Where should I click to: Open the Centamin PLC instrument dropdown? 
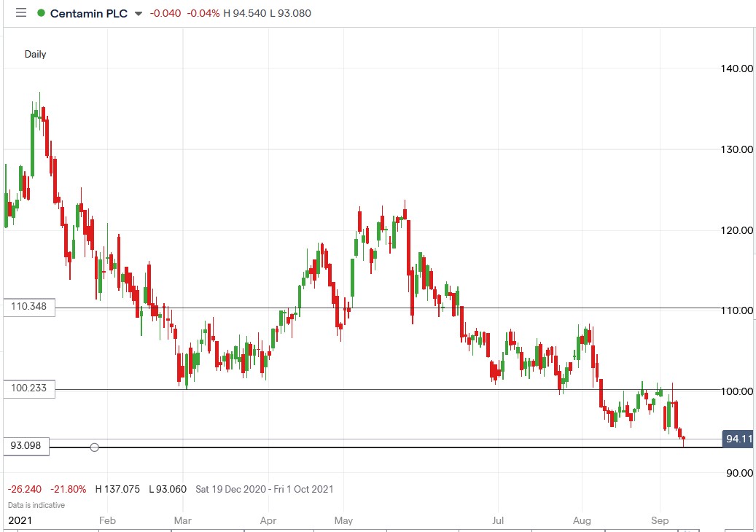click(137, 13)
